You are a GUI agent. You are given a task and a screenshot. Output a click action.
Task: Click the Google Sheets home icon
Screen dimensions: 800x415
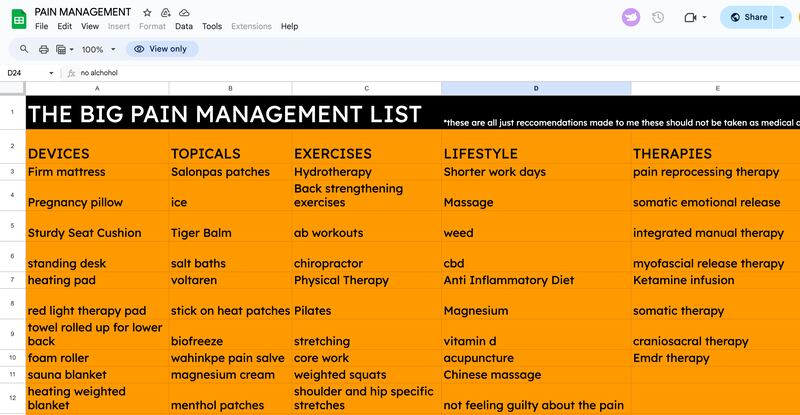[x=17, y=17]
